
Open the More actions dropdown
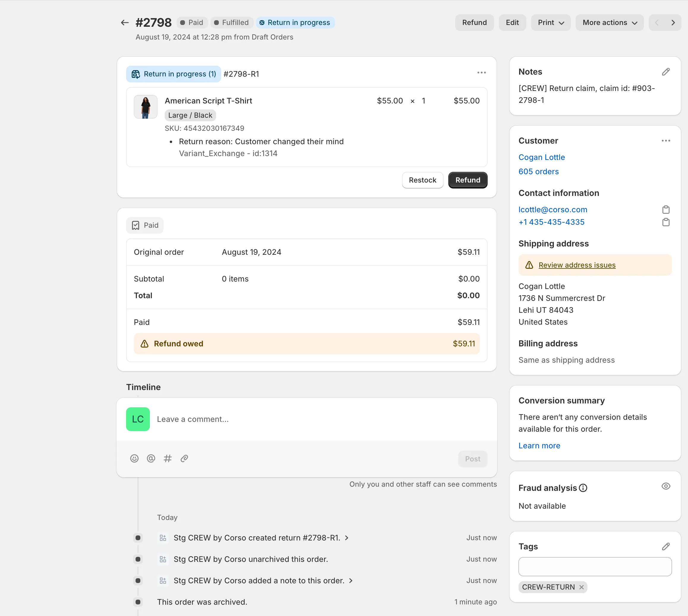pos(609,23)
